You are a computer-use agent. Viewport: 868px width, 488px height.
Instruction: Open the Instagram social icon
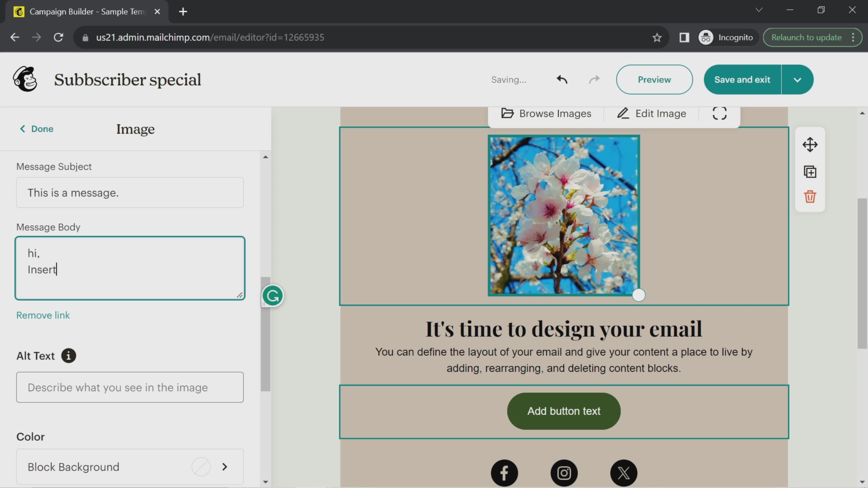564,473
